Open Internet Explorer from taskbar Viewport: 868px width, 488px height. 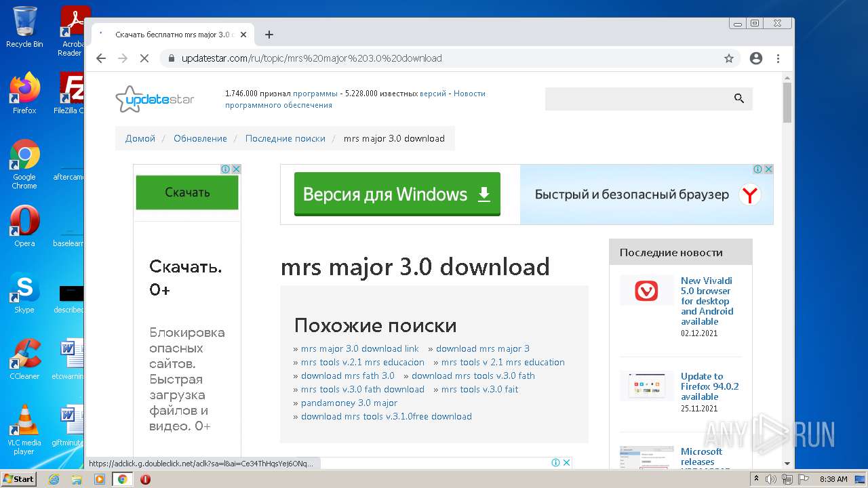point(54,479)
